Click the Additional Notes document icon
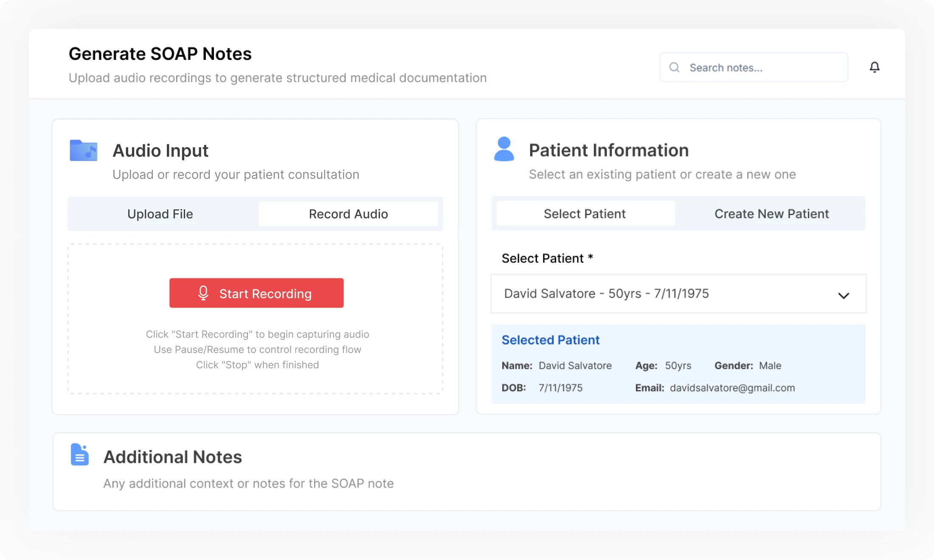This screenshot has width=934, height=560. point(79,454)
